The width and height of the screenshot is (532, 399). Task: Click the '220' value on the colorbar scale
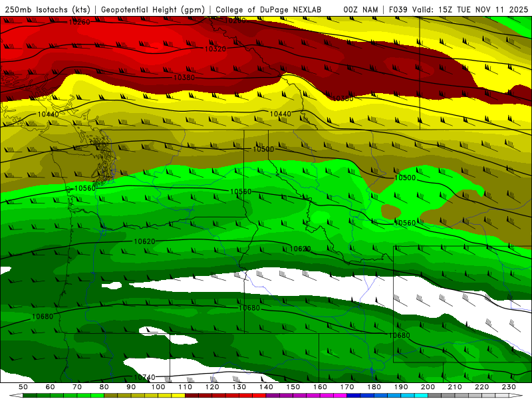pos(481,387)
